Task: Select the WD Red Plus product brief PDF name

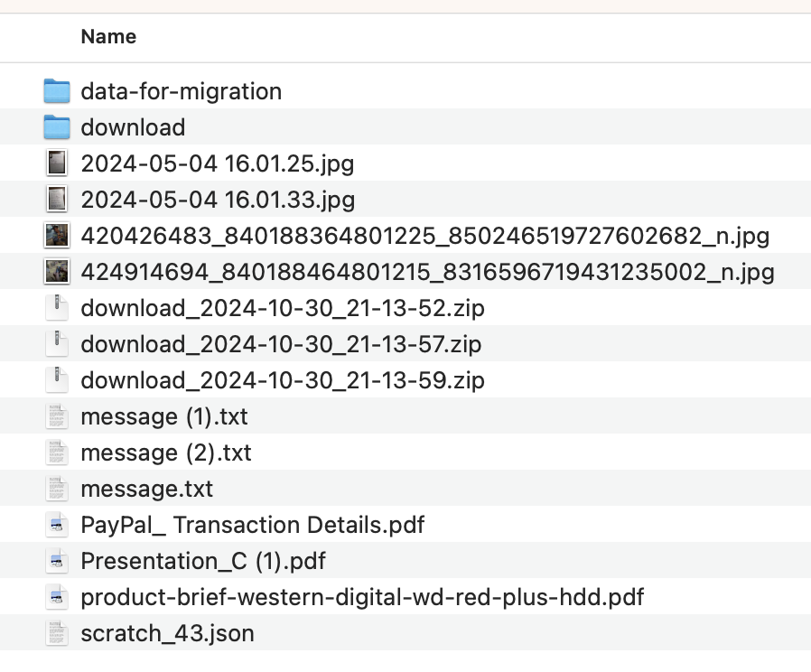Action: pos(362,597)
